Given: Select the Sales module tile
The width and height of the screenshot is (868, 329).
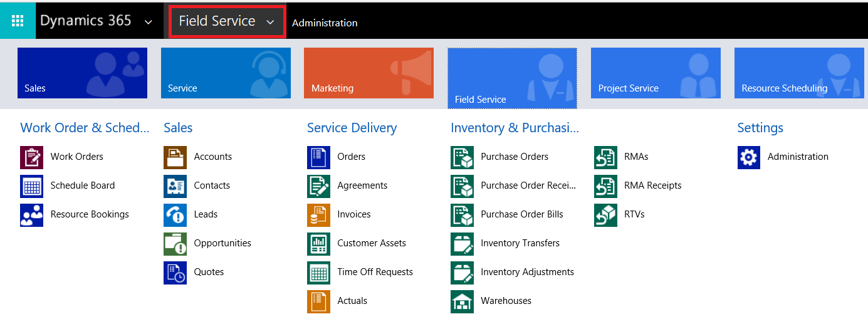Looking at the screenshot, I should [x=82, y=73].
